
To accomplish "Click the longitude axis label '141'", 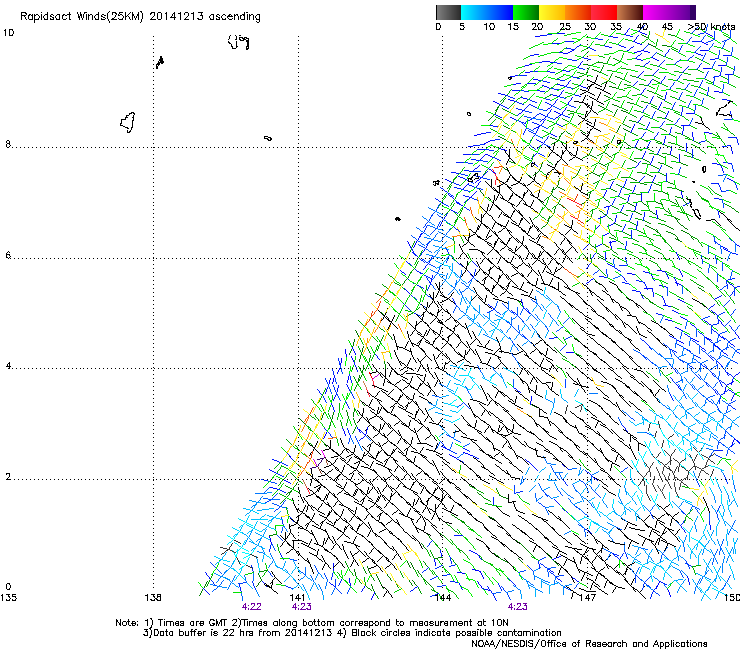I will point(298,598).
